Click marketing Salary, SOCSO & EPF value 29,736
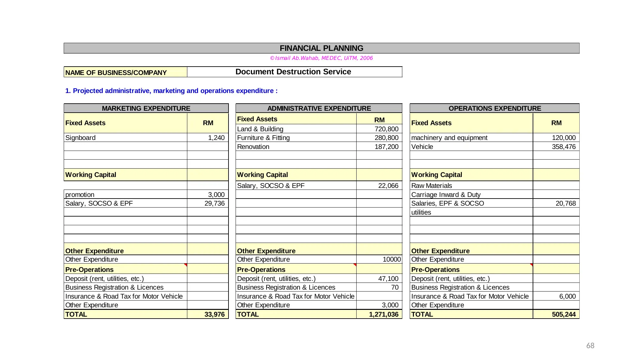The image size is (644, 362). 214,203
